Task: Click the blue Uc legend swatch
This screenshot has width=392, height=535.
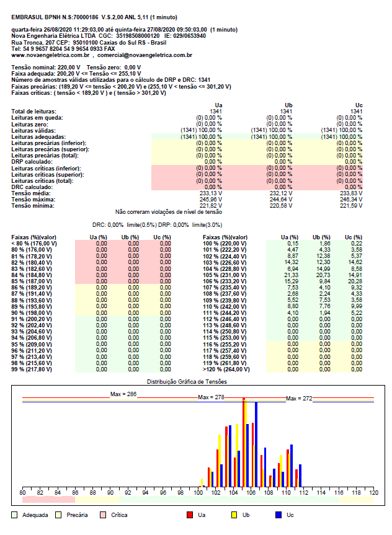Action: click(278, 515)
